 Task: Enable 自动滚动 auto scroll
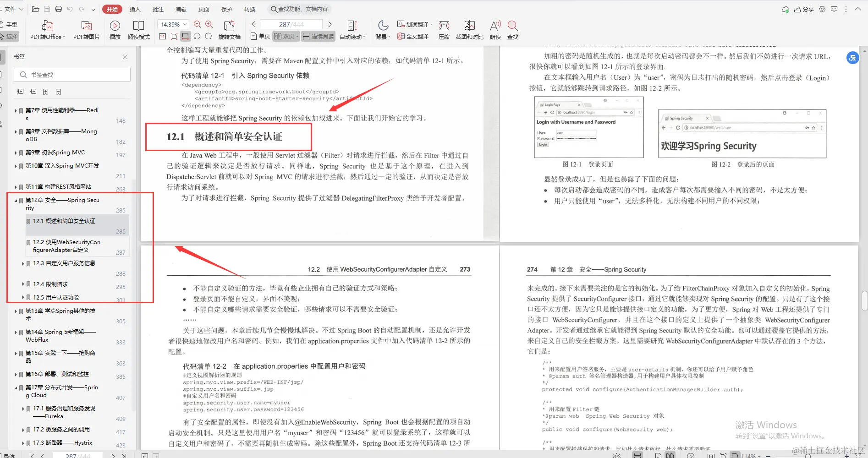pos(351,36)
